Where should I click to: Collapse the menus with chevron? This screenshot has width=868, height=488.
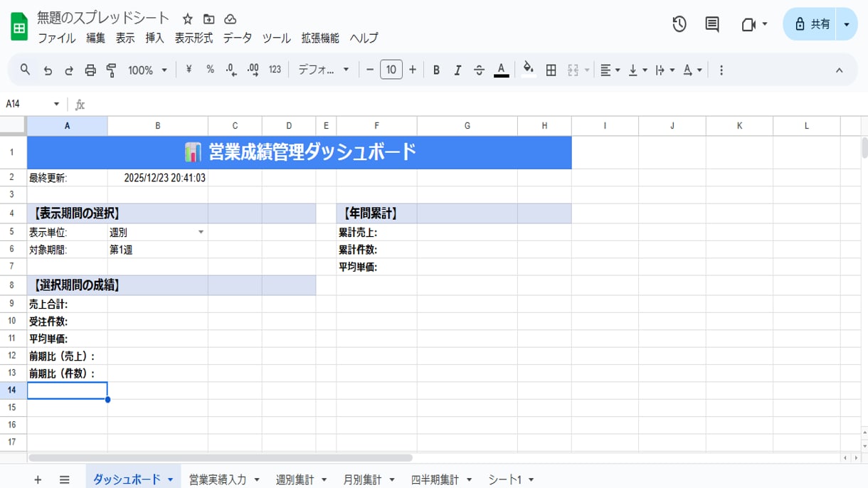coord(839,70)
